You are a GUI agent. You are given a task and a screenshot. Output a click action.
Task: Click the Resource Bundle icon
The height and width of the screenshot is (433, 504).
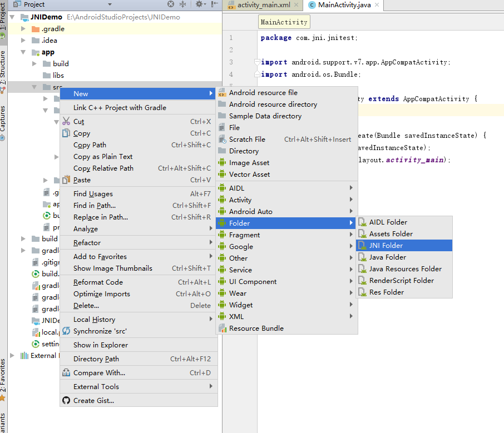click(x=222, y=329)
